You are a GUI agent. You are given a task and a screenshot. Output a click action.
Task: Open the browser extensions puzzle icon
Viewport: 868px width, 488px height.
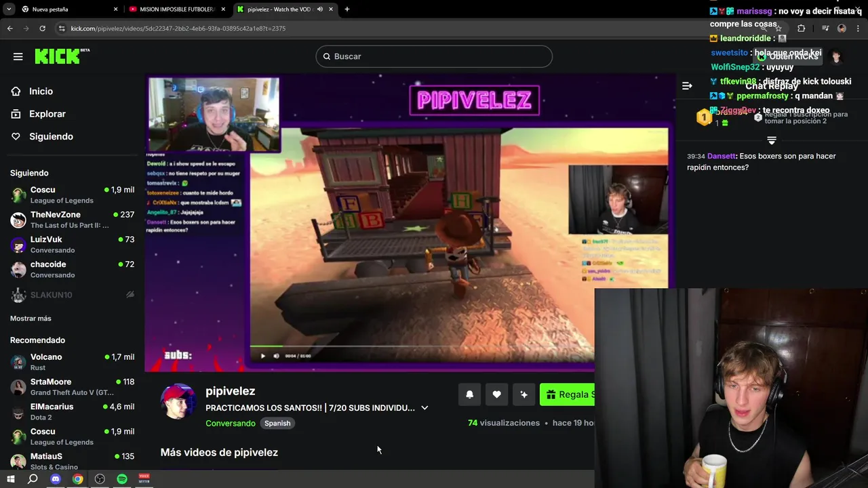click(x=802, y=28)
